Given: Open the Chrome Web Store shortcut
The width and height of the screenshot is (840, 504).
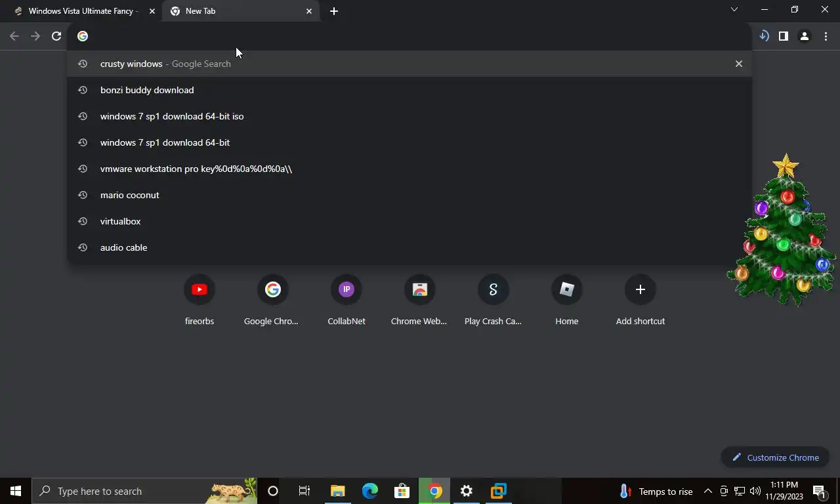Looking at the screenshot, I should pos(419,301).
